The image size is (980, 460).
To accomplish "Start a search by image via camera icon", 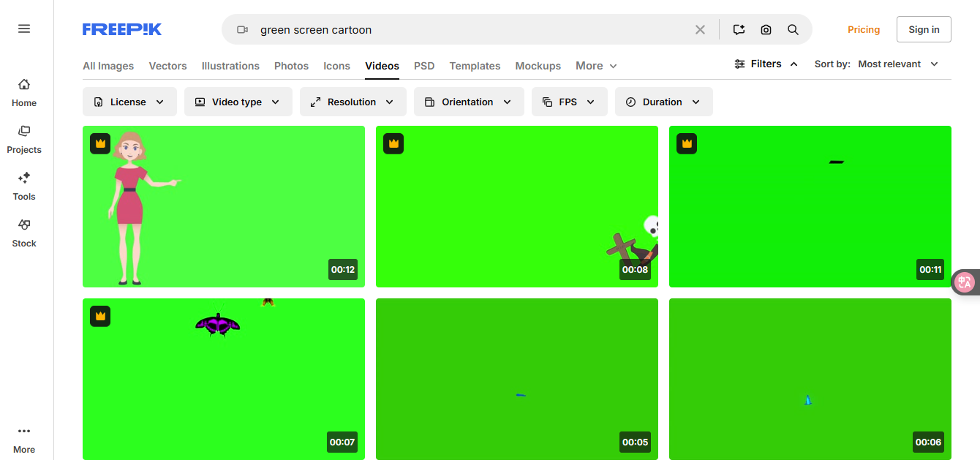I will click(x=766, y=29).
